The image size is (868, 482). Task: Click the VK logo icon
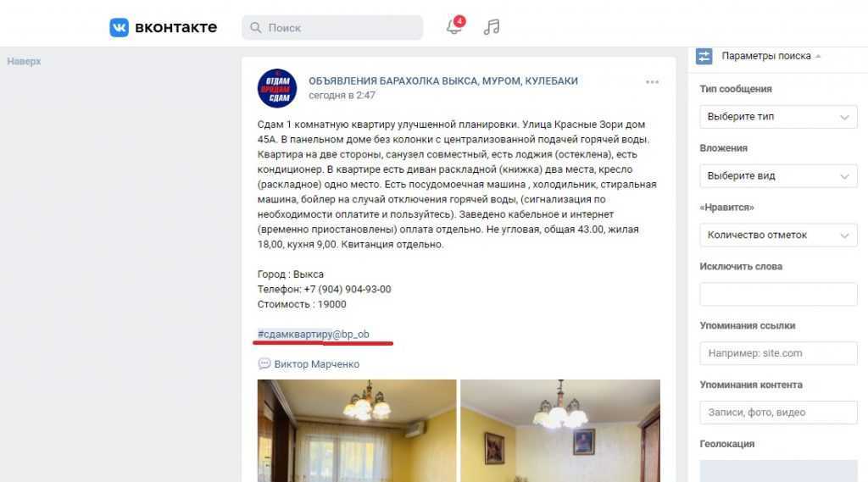coord(119,27)
